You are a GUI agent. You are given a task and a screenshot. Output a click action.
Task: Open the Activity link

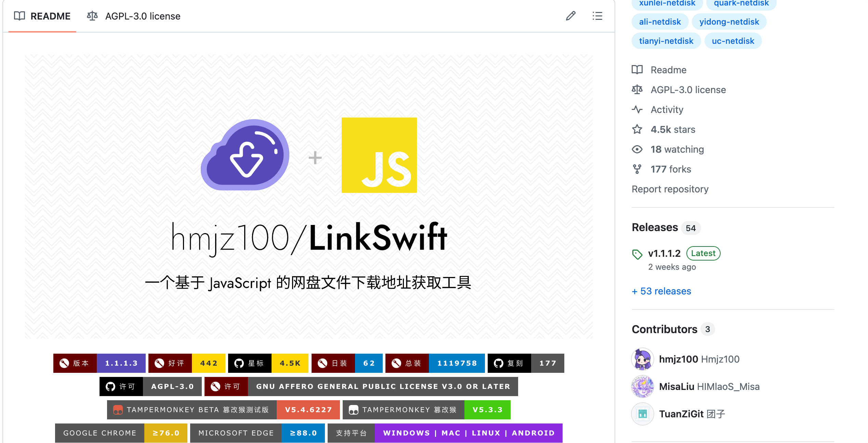point(667,110)
